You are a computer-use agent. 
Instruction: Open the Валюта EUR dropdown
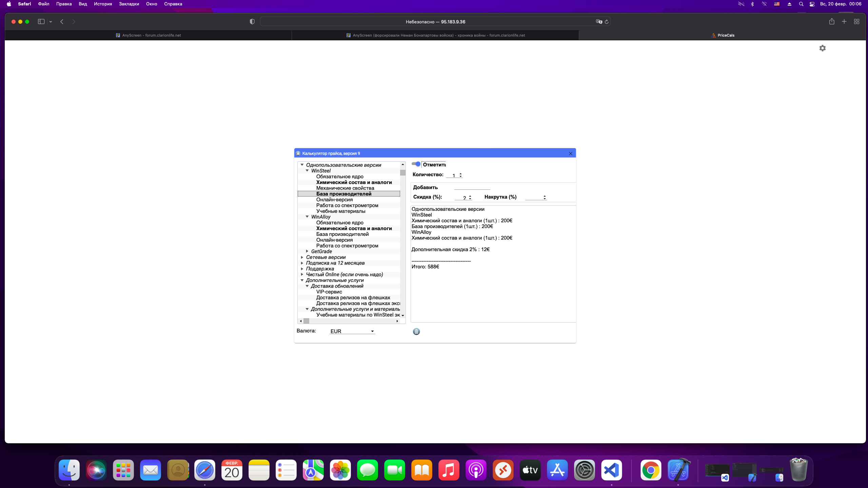point(352,331)
